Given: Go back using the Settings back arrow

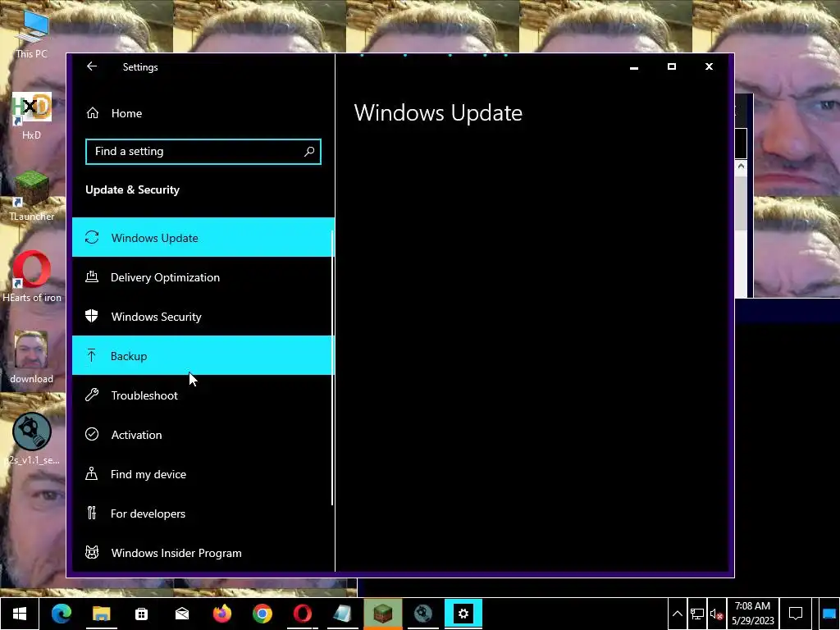Looking at the screenshot, I should [x=92, y=66].
